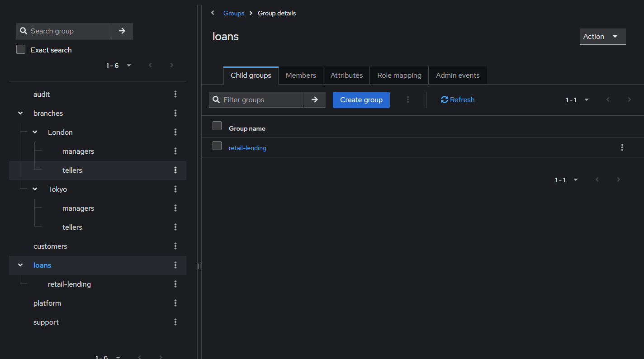
Task: Select managers under London
Action: [x=78, y=151]
